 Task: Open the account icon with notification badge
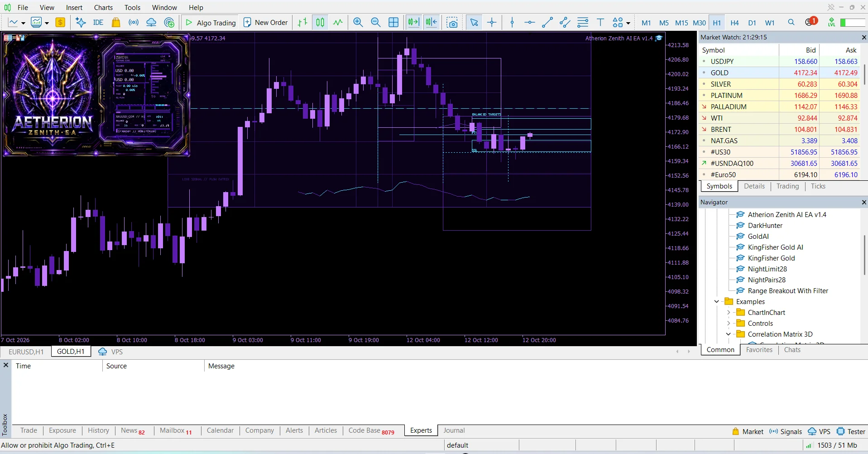coord(810,22)
